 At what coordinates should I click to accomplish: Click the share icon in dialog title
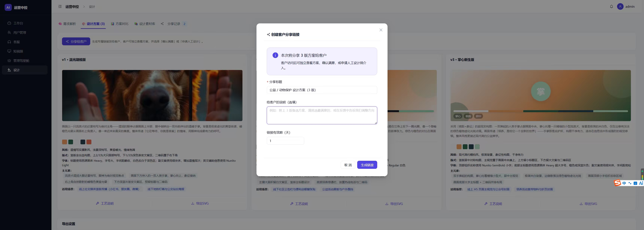(x=268, y=34)
